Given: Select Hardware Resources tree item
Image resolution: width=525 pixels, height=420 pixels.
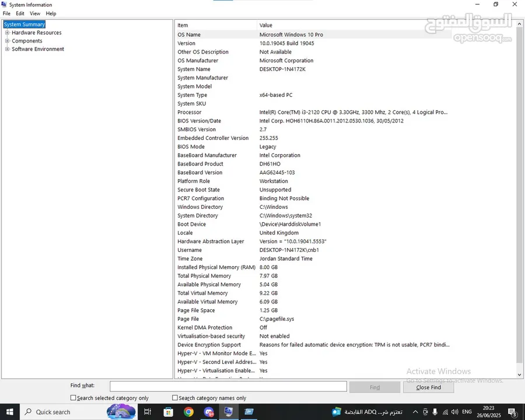Looking at the screenshot, I should tap(37, 33).
